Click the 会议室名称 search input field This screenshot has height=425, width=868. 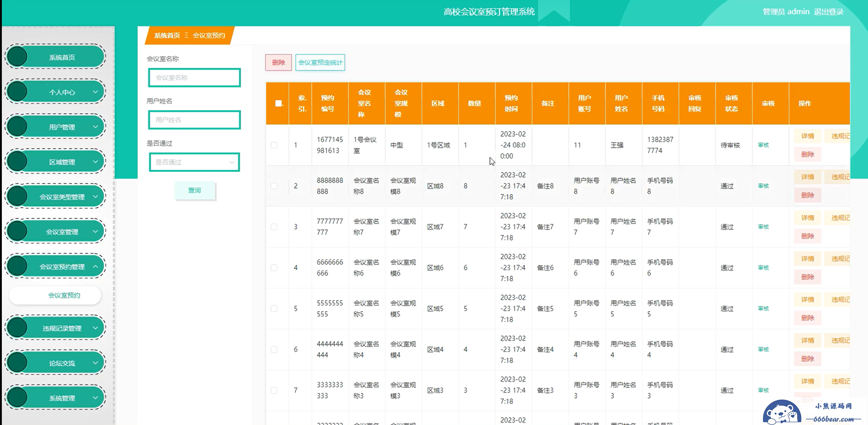[x=194, y=78]
